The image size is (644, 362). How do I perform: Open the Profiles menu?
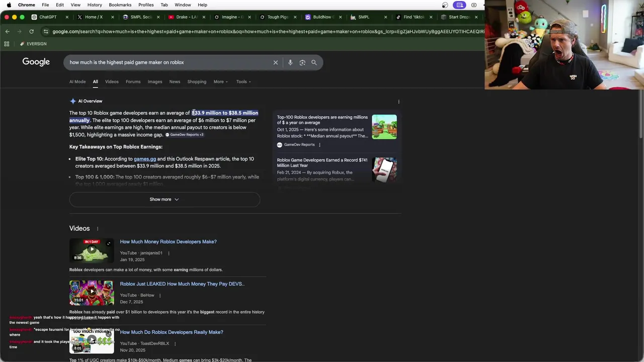146,5
